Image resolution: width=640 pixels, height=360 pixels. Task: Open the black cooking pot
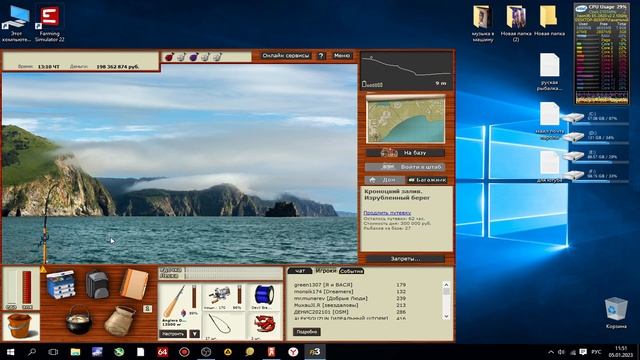tap(78, 320)
